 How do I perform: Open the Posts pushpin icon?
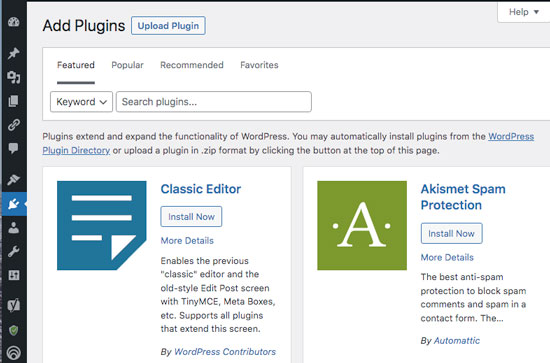tap(14, 53)
